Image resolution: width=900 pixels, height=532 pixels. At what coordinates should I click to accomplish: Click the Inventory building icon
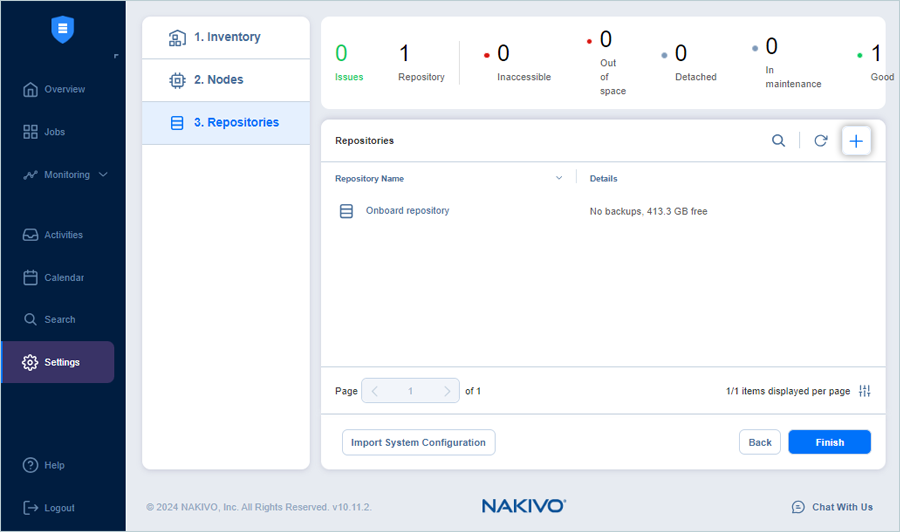click(177, 37)
